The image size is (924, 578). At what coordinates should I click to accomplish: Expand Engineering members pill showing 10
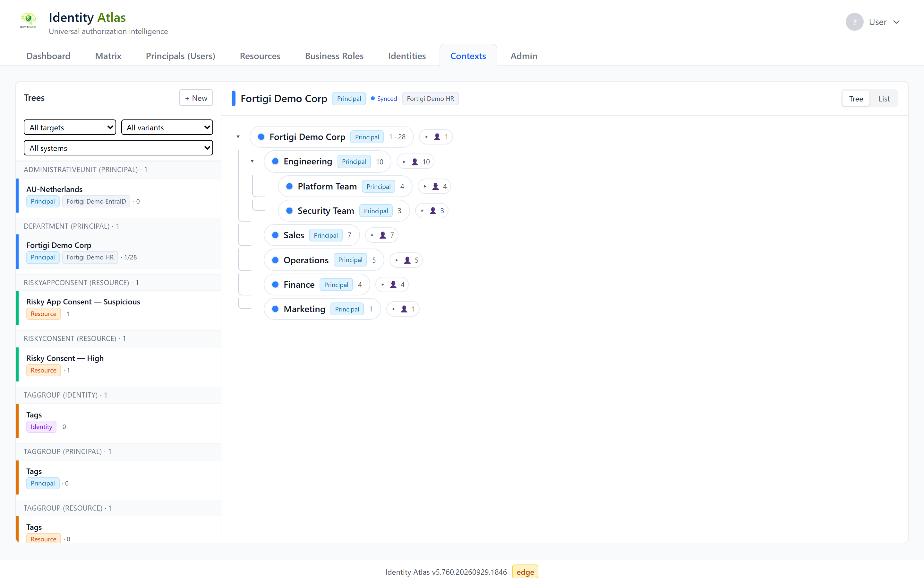[x=415, y=162]
